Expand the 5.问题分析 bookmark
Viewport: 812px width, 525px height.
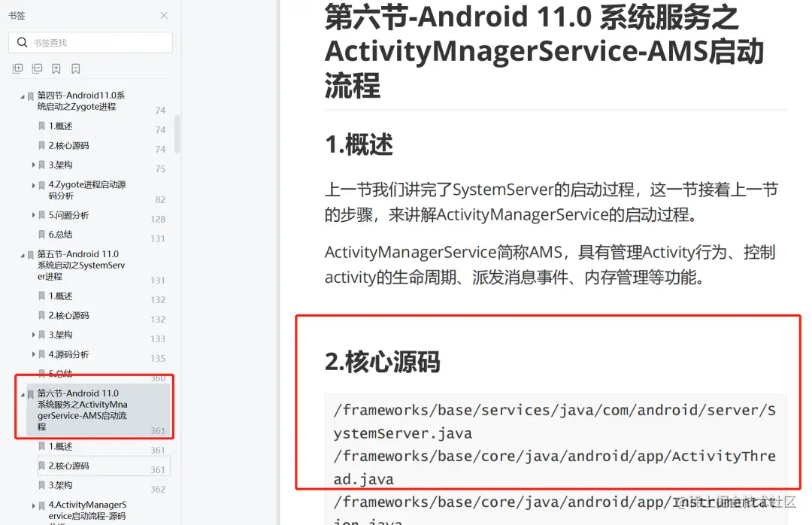pos(34,214)
